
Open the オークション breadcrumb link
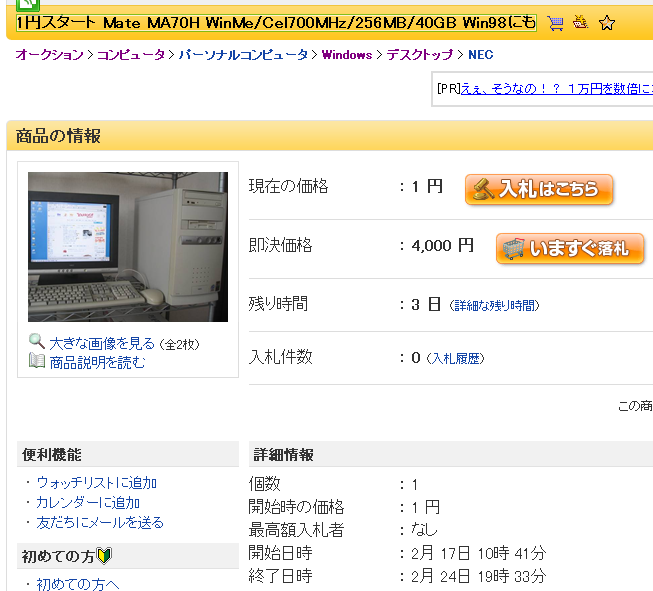click(x=49, y=55)
